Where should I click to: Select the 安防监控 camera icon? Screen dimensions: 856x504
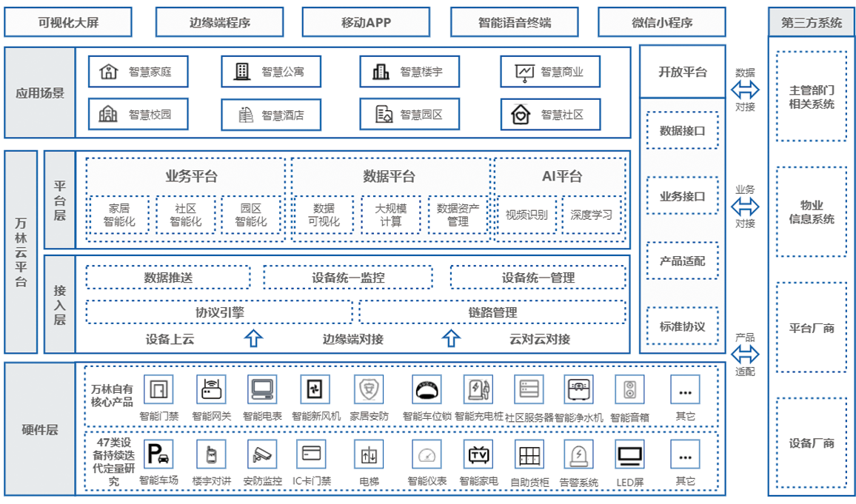(263, 454)
